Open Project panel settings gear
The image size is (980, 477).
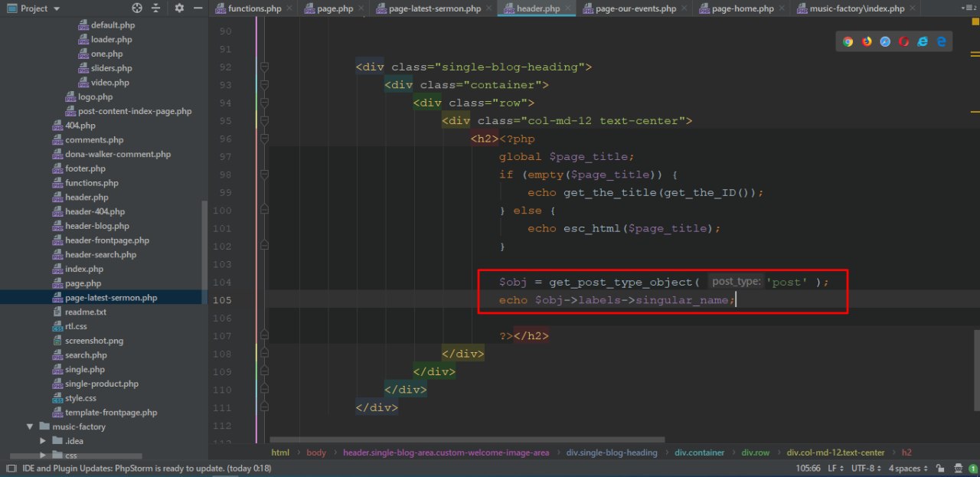[179, 8]
